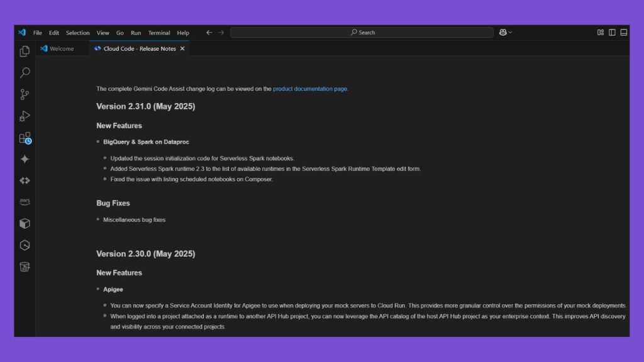Open Cloud Code panel in activity bar
The height and width of the screenshot is (362, 644).
pos(25,180)
